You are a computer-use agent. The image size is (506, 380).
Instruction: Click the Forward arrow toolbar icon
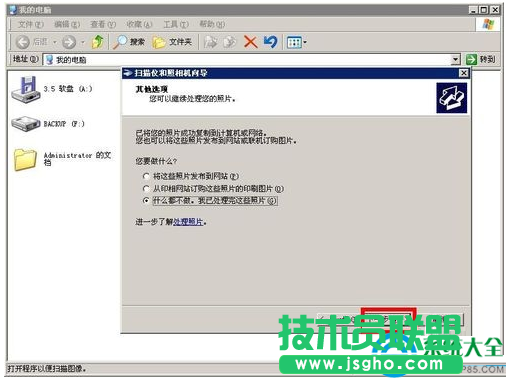coord(69,42)
